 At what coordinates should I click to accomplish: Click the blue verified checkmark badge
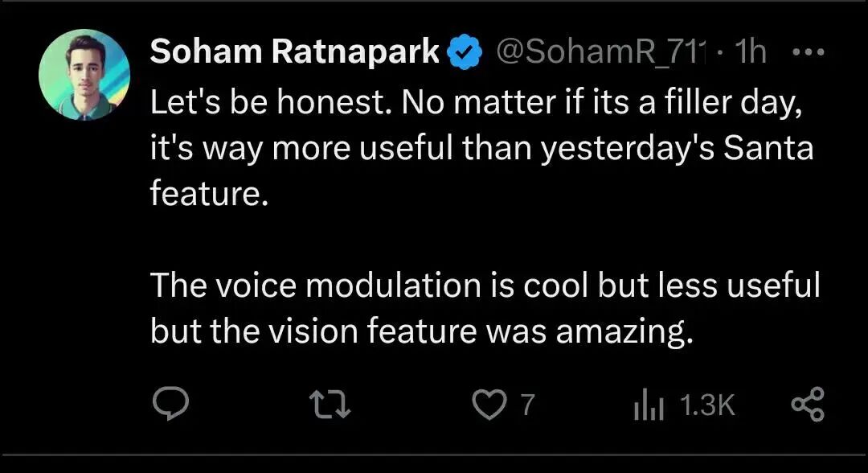464,53
